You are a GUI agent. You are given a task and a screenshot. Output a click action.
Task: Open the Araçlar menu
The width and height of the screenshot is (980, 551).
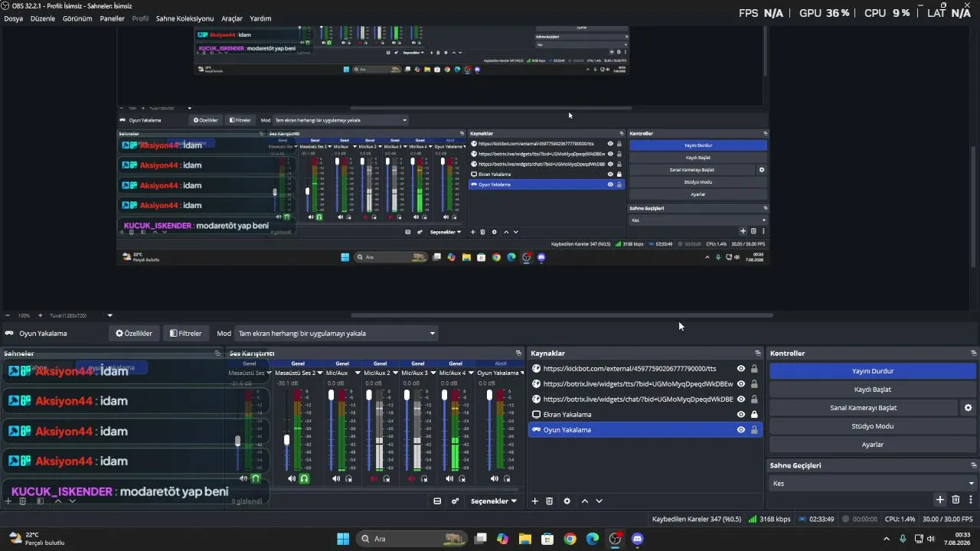(x=232, y=18)
